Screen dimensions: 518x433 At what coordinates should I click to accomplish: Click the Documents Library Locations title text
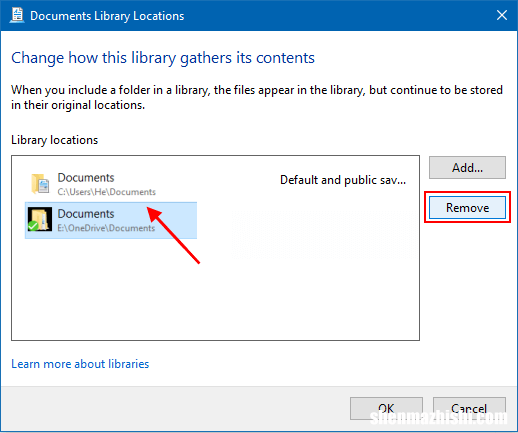point(107,16)
